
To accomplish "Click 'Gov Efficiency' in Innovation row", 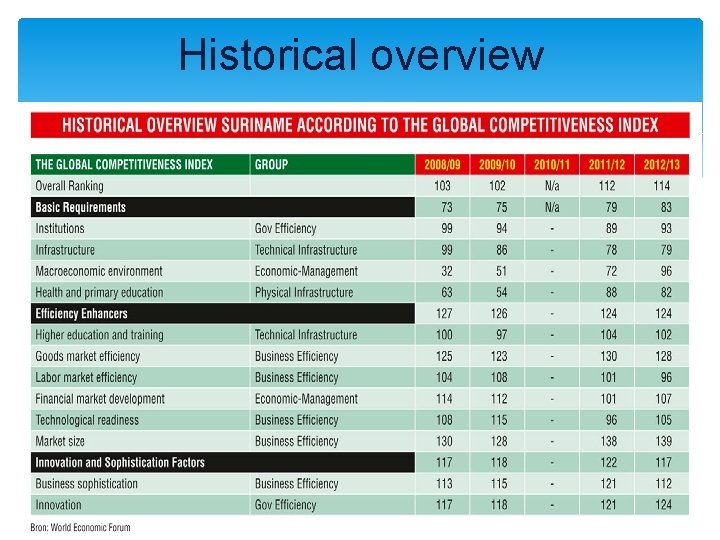I will (x=285, y=505).
